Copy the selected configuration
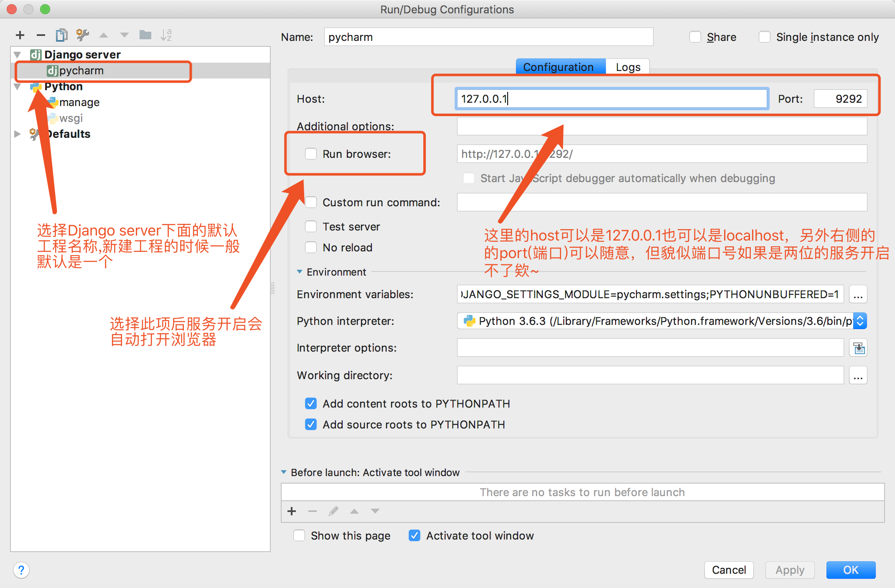Viewport: 895px width, 588px height. pyautogui.click(x=61, y=35)
